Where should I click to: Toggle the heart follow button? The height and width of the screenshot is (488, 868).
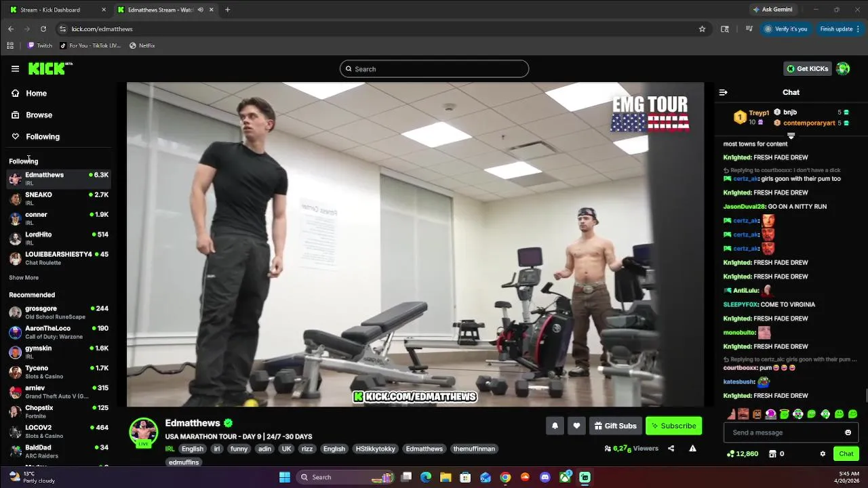tap(576, 426)
